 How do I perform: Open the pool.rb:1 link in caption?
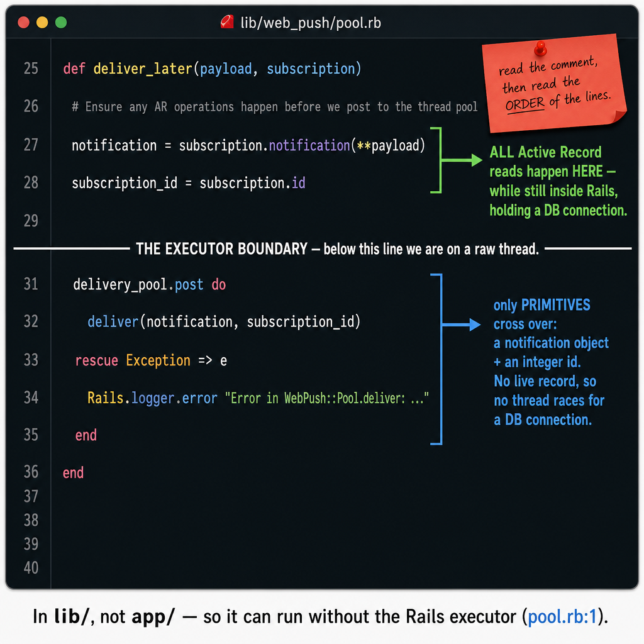(x=562, y=616)
